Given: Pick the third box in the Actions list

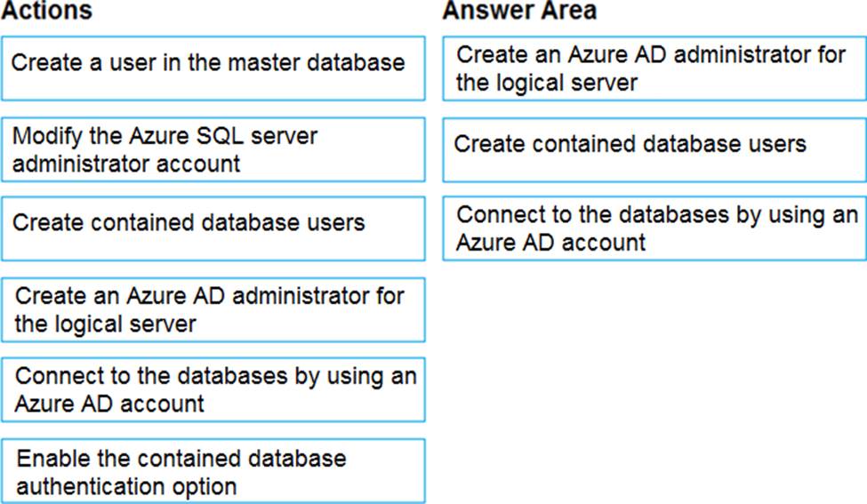Looking at the screenshot, I should pyautogui.click(x=213, y=228).
